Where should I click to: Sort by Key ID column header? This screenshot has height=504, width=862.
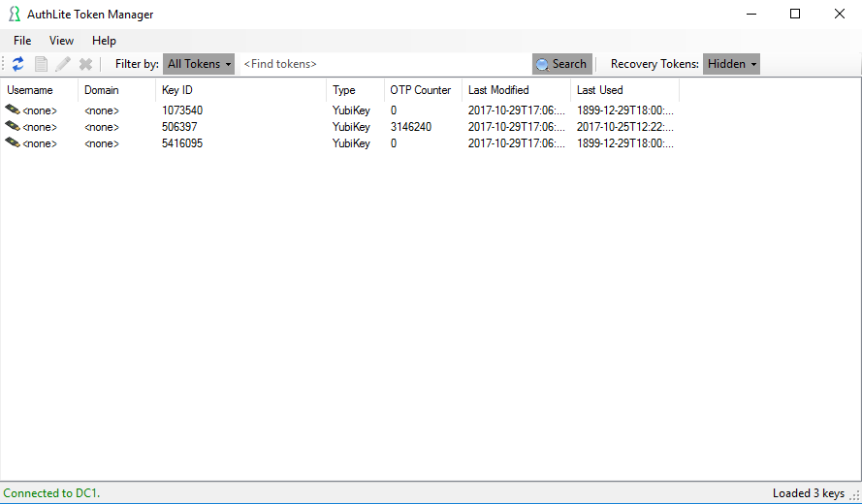tap(241, 90)
